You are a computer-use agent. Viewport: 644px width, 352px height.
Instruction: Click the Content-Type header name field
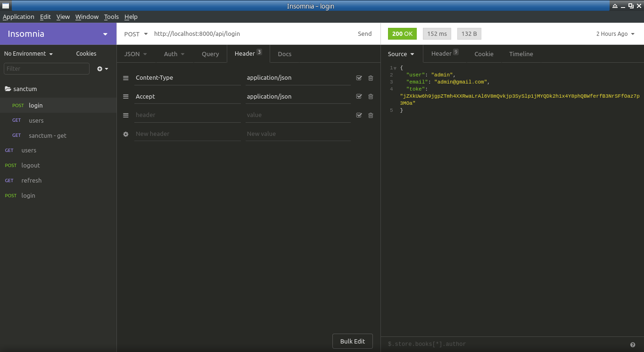tap(188, 78)
